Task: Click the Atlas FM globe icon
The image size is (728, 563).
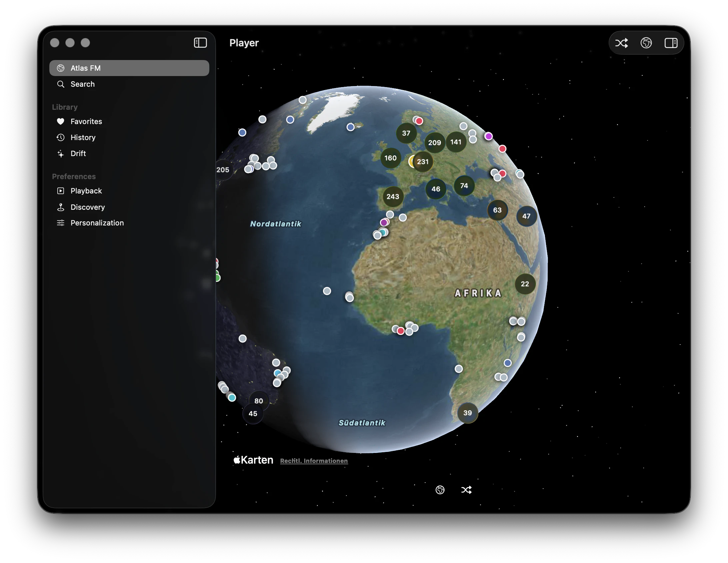Action: point(60,68)
